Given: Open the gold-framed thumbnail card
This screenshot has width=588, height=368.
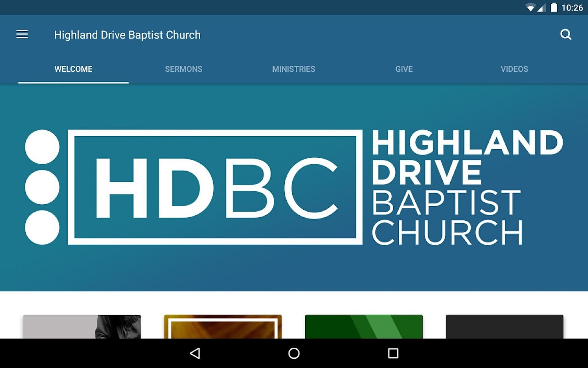Looking at the screenshot, I should (x=223, y=327).
